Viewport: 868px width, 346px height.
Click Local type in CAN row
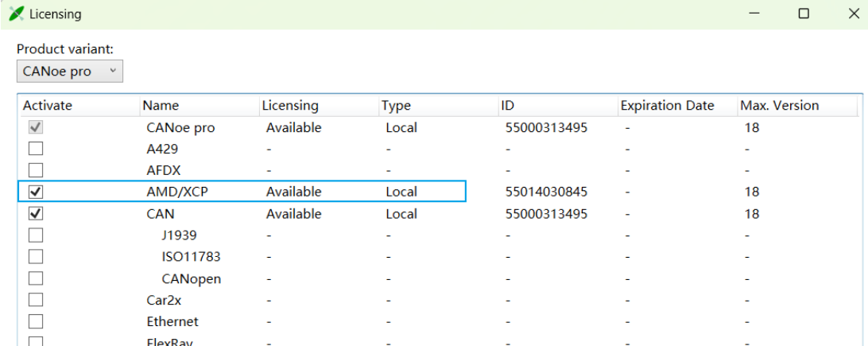point(401,214)
